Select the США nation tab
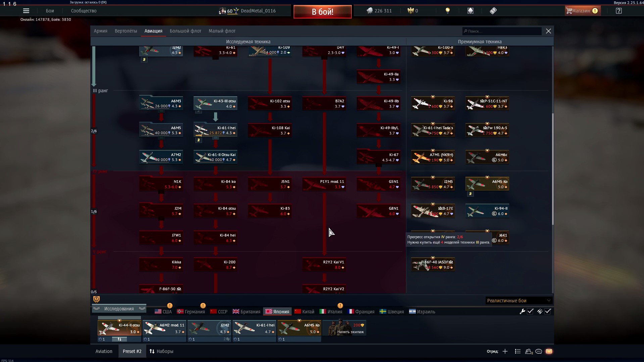The height and width of the screenshot is (362, 644). pyautogui.click(x=163, y=312)
